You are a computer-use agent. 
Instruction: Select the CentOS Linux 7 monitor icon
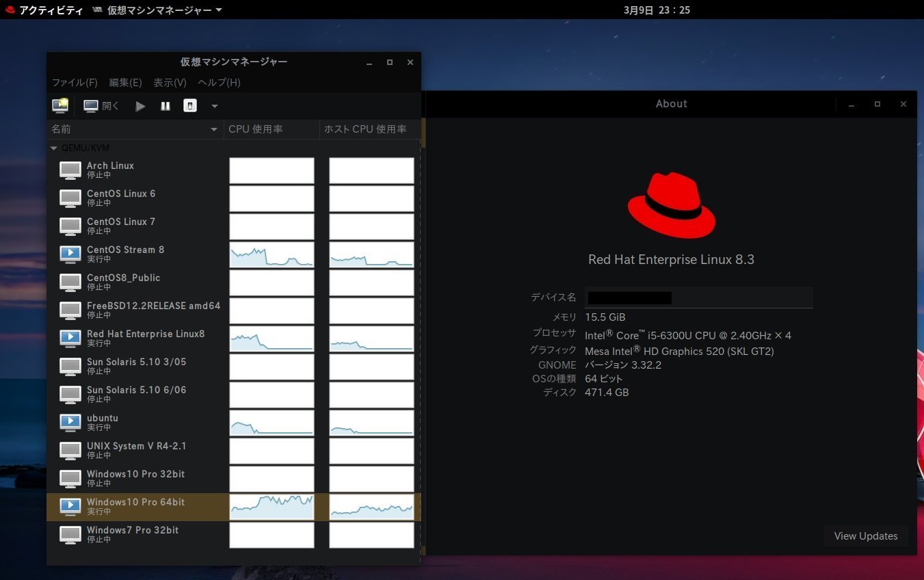[x=70, y=226]
